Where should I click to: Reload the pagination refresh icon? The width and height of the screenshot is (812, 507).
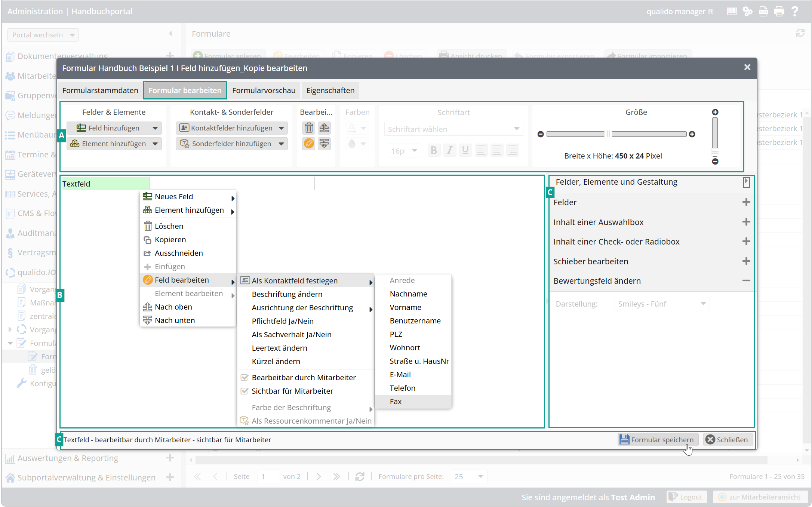(360, 477)
